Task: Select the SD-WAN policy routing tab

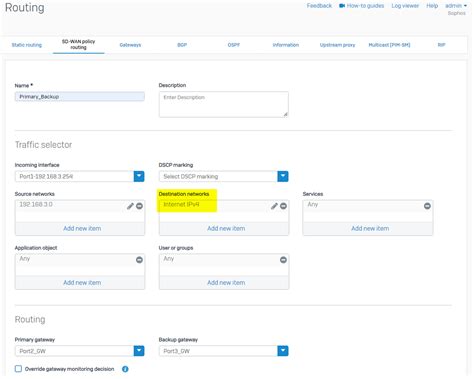Action: (78, 45)
